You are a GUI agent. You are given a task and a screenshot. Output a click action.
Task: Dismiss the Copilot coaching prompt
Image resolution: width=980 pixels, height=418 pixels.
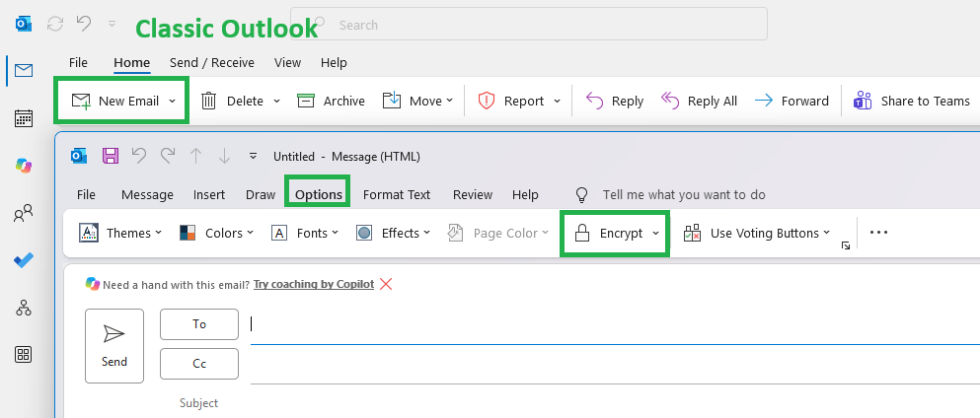(x=386, y=284)
